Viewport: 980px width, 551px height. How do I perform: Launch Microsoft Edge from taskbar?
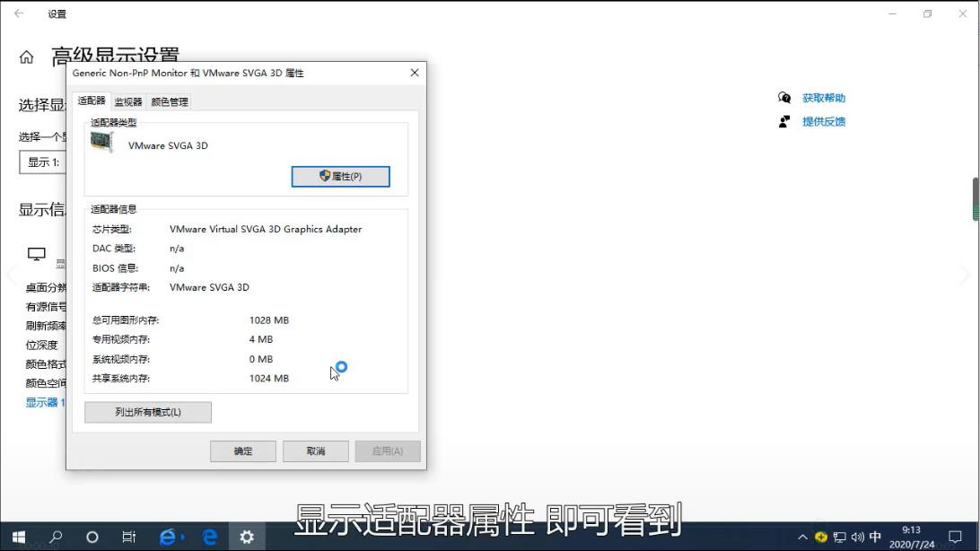click(x=209, y=537)
